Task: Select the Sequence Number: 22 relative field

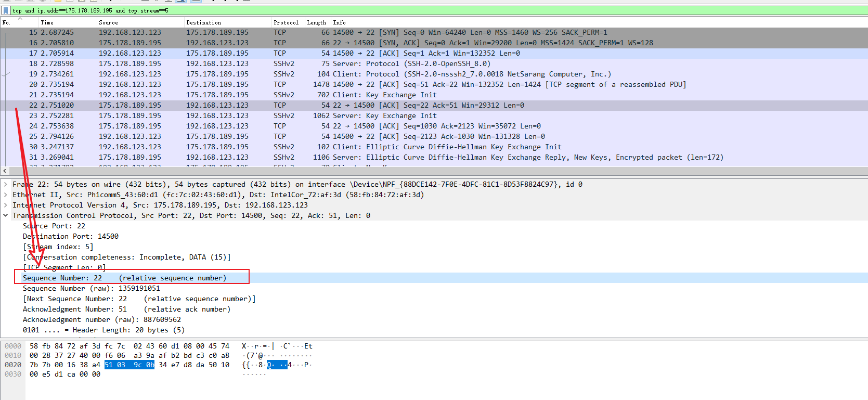Action: click(124, 278)
